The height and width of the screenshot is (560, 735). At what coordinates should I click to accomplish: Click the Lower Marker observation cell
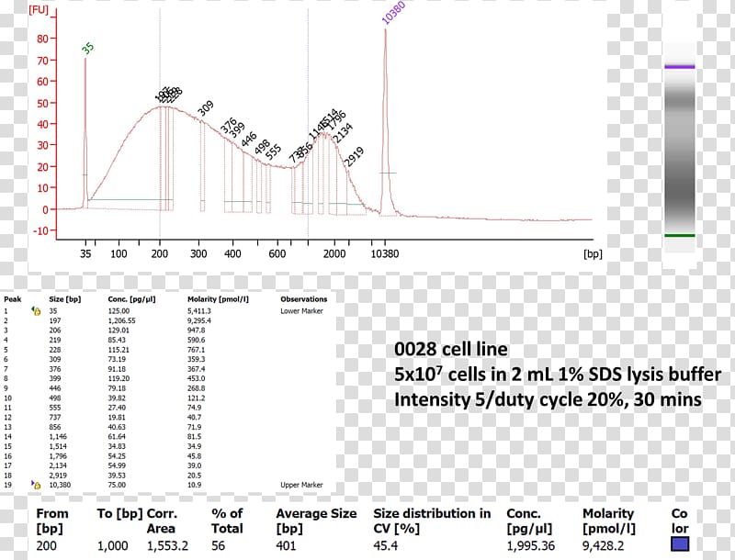(x=303, y=311)
